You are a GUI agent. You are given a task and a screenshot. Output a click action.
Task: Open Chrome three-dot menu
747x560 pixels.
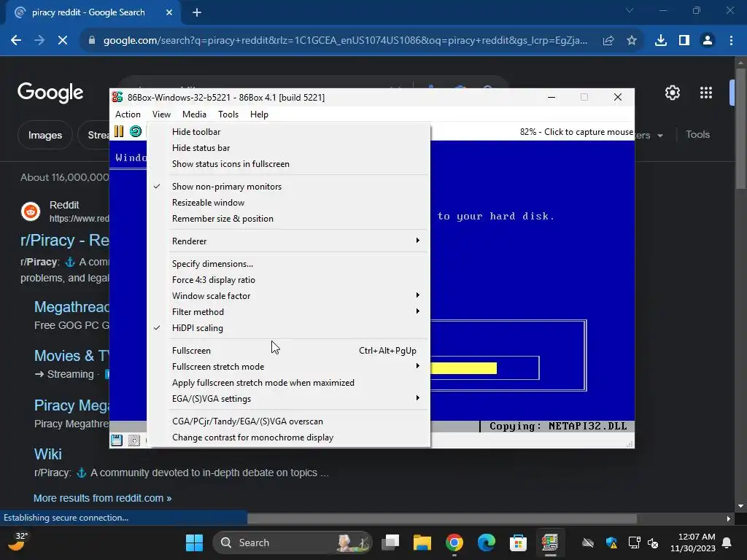coord(731,41)
